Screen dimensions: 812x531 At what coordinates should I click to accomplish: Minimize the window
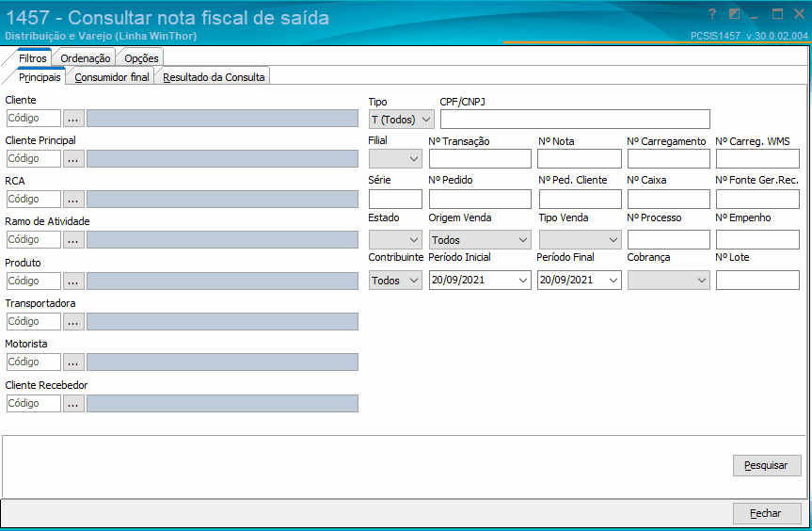pyautogui.click(x=755, y=16)
